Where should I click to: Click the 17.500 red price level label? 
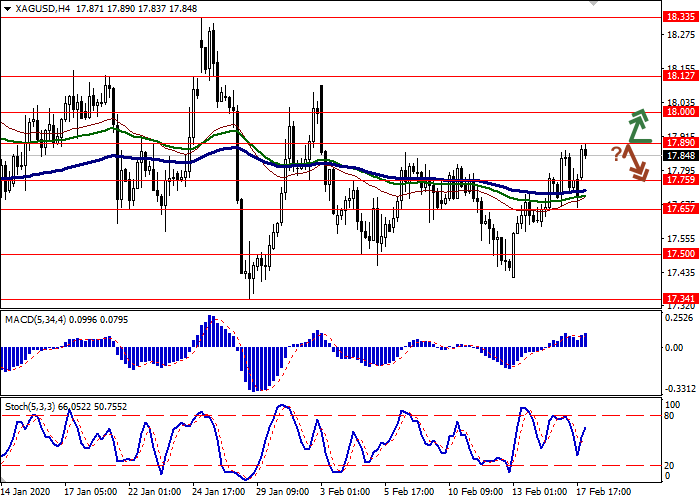[679, 254]
